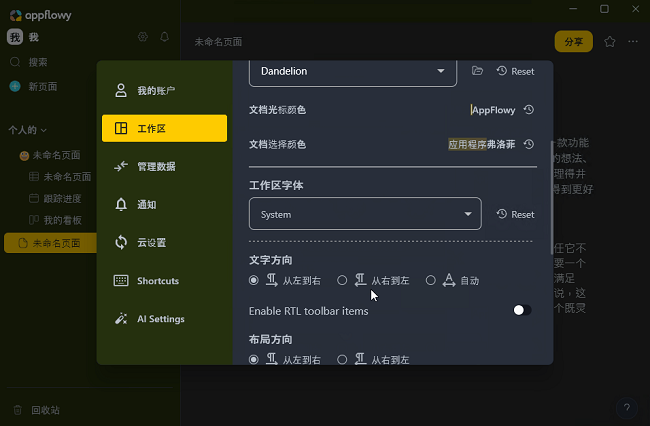
Task: Open the highlighted 未命名页面 document
Action: tap(50, 243)
